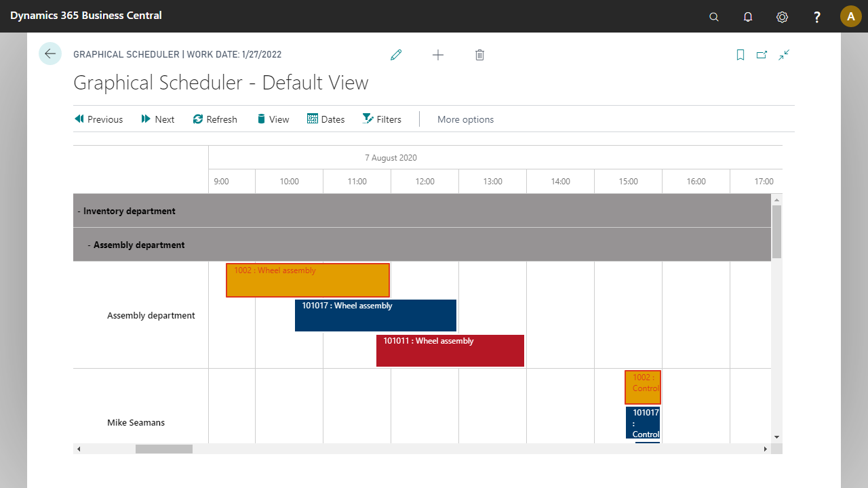Click the pencil edit icon
Viewport: 868px width, 488px height.
tap(396, 55)
